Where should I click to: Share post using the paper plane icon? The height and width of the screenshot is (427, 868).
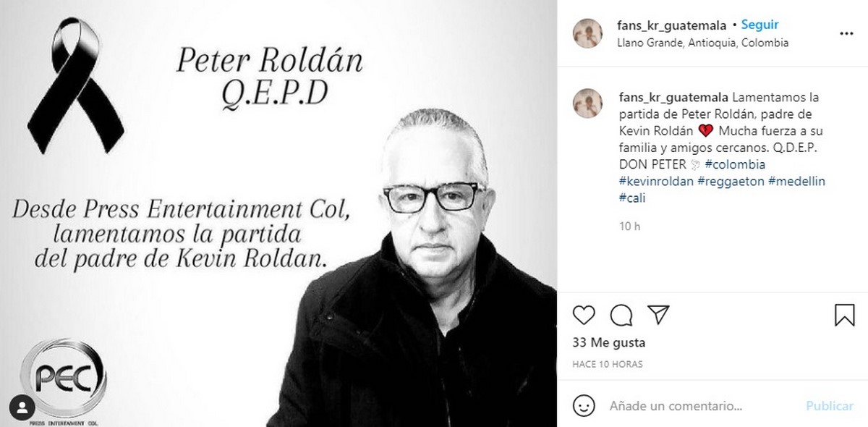658,313
